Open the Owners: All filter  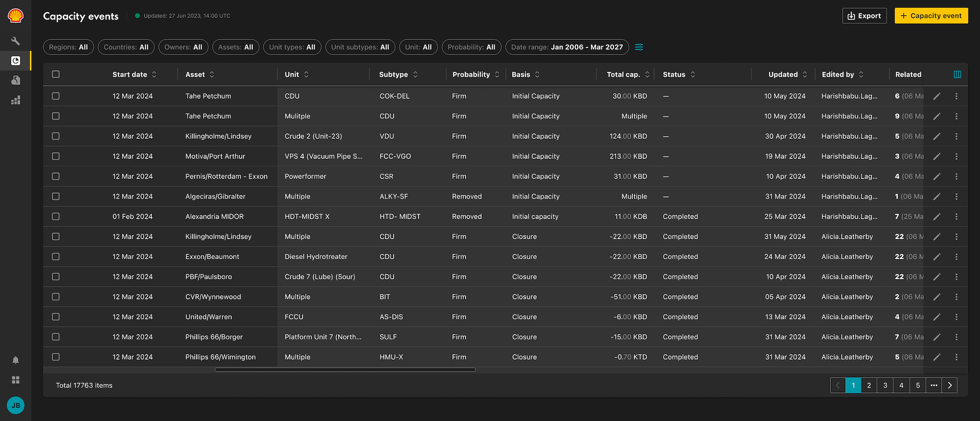pos(183,47)
